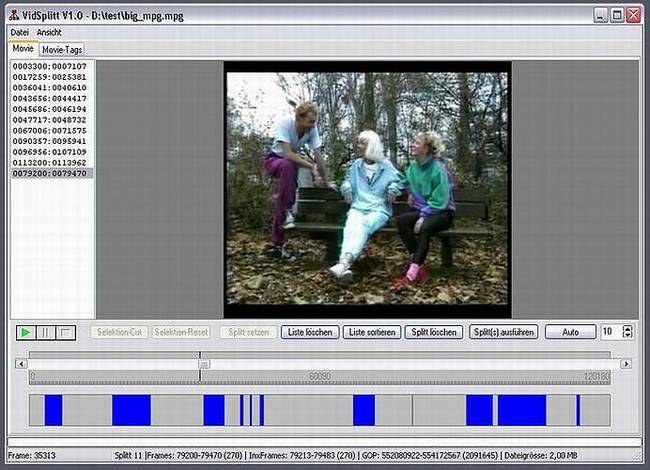Click the last narrow blue segment in split timeline

point(578,410)
